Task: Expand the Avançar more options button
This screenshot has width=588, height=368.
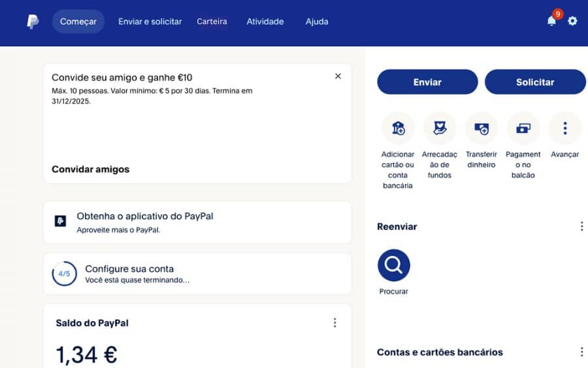Action: pos(565,129)
